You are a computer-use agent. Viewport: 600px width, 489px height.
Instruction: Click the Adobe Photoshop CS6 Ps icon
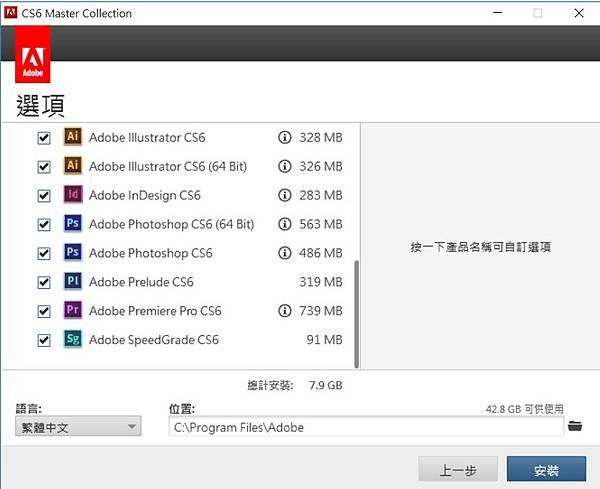coord(73,252)
